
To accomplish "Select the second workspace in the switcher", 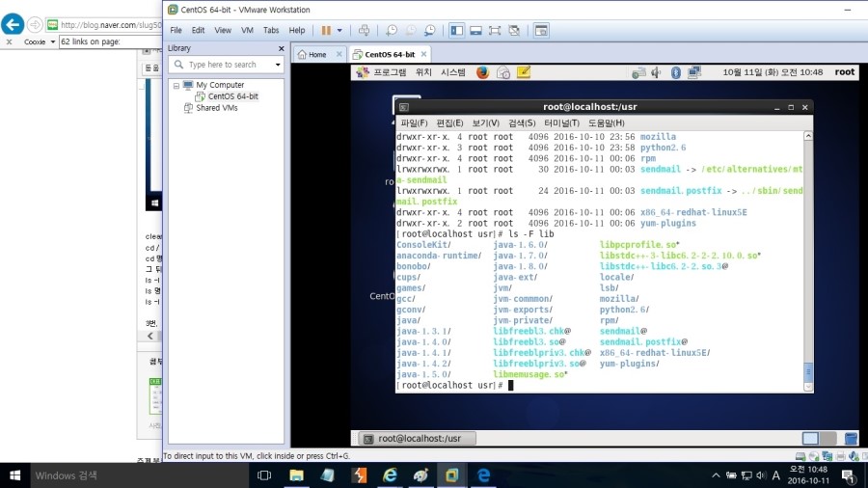I will point(828,438).
